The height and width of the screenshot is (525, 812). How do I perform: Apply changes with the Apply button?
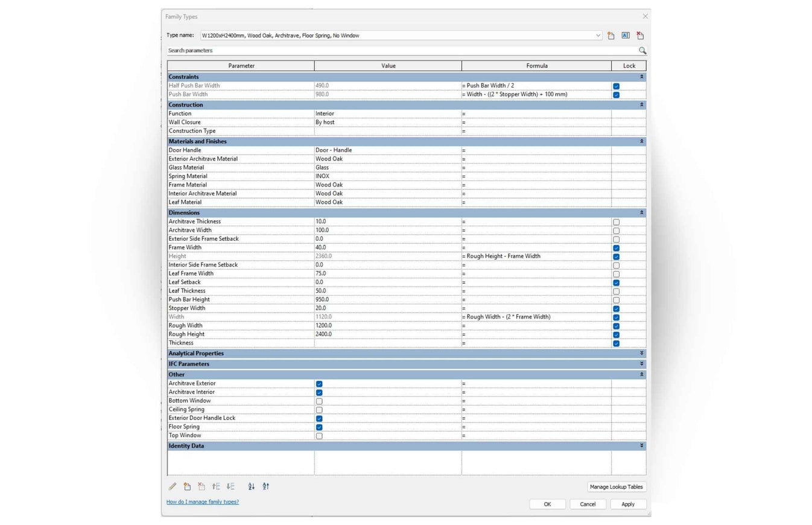tap(627, 504)
